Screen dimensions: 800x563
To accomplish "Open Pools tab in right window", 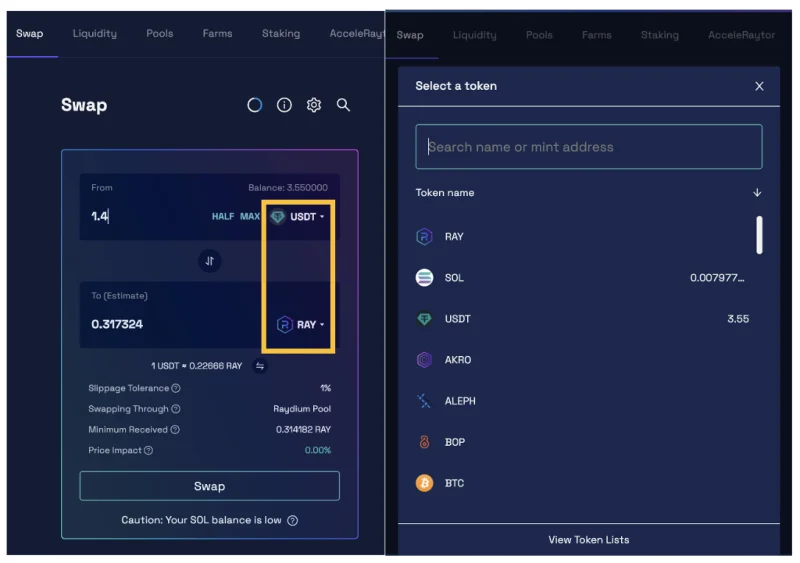I will 539,35.
